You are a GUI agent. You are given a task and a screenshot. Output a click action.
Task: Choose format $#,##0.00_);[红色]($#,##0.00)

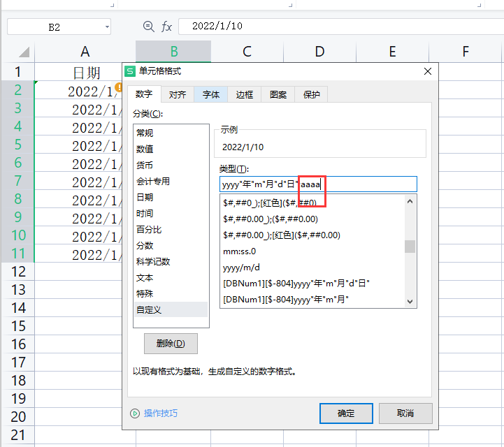point(312,235)
